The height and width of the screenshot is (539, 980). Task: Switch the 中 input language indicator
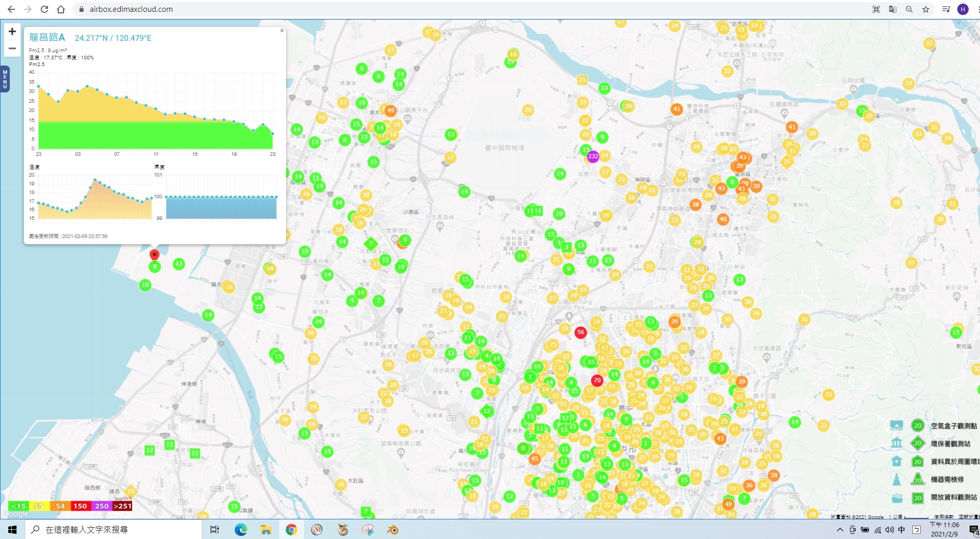point(902,530)
